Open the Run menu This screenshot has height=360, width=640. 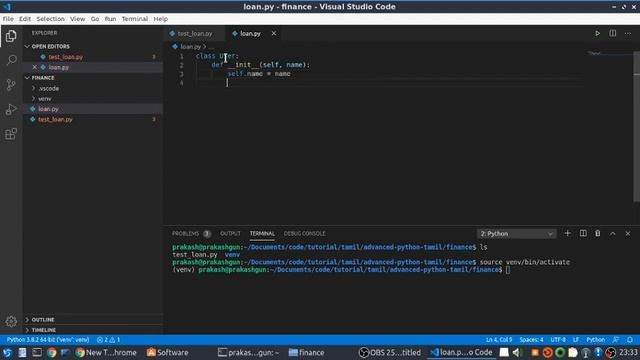coord(110,19)
